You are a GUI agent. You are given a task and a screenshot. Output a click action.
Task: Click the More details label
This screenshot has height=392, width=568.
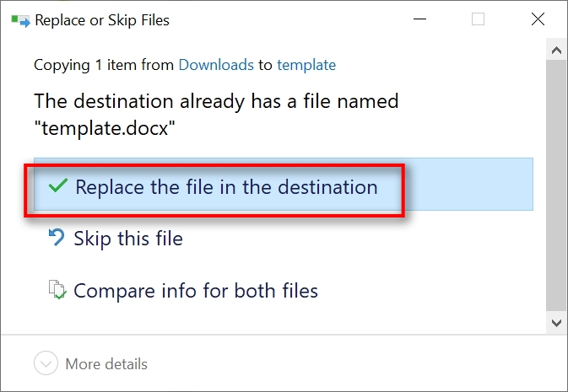tap(106, 364)
